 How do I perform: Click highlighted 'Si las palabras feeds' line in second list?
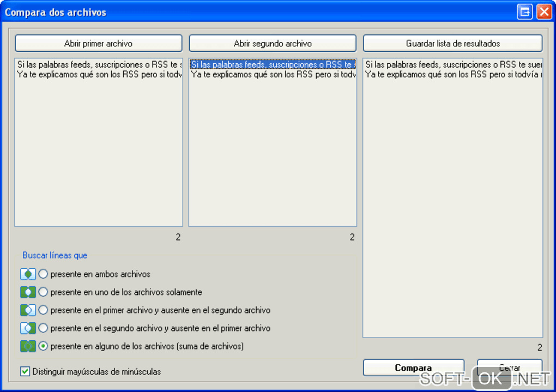click(x=273, y=64)
